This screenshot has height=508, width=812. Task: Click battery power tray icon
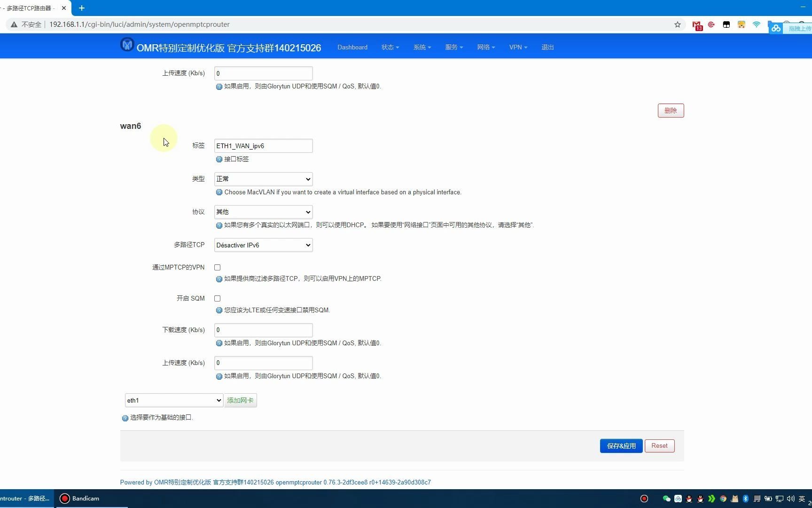(768, 499)
